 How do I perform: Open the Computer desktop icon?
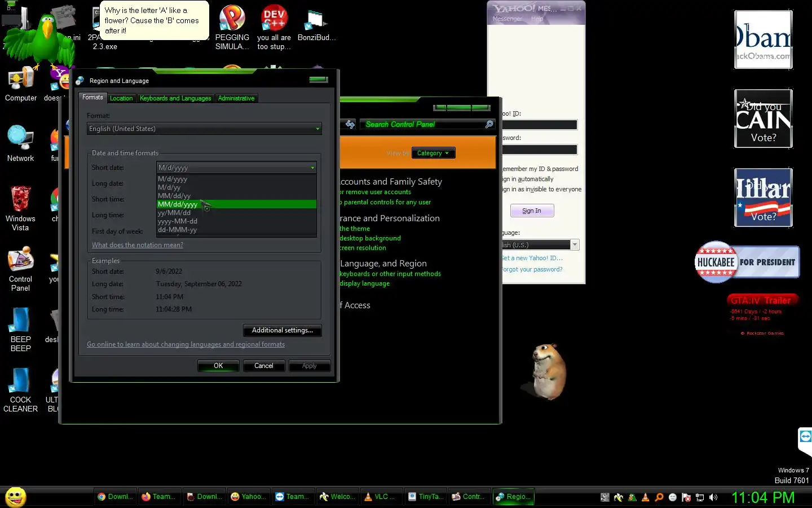click(x=21, y=85)
